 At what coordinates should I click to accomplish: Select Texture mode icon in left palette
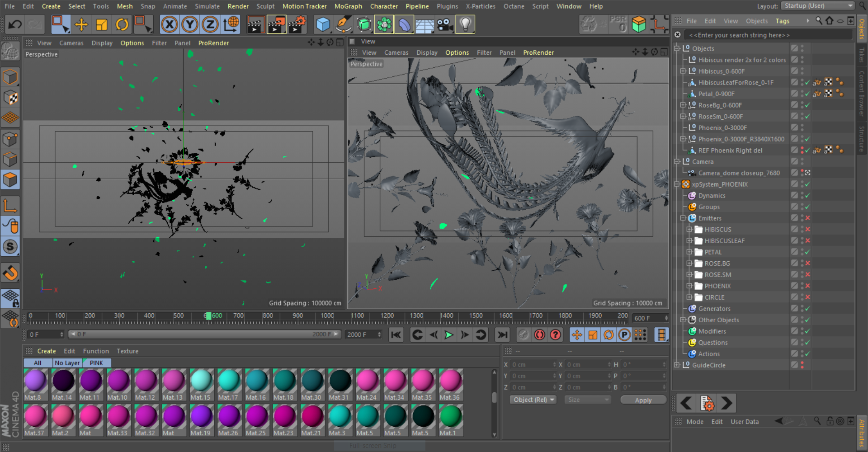point(10,98)
